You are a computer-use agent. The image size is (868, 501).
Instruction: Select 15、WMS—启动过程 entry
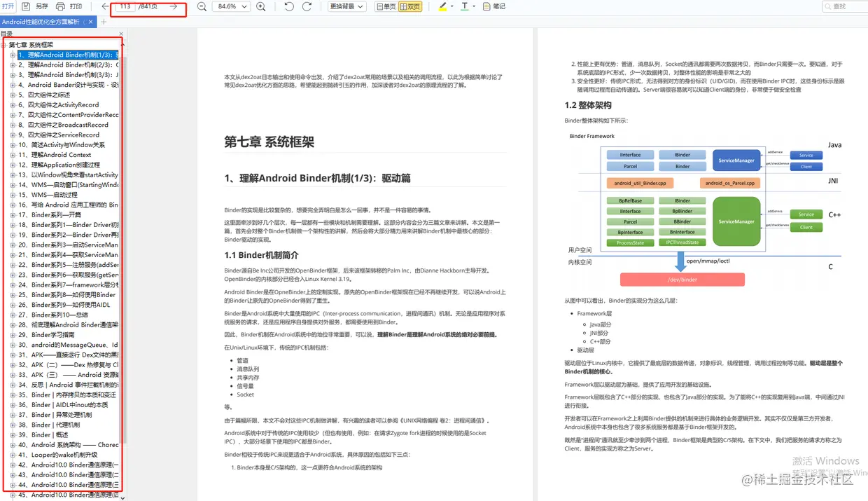[x=48, y=195]
